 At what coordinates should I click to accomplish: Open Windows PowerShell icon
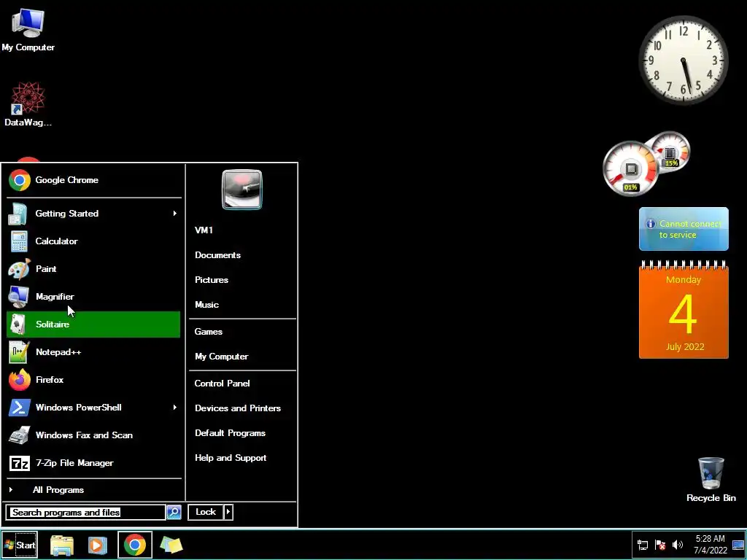click(19, 408)
